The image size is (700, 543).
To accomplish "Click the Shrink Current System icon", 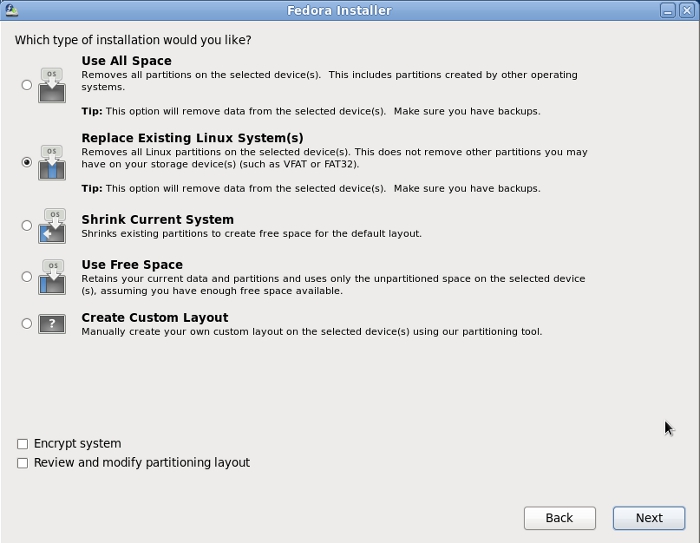I will pos(52,226).
